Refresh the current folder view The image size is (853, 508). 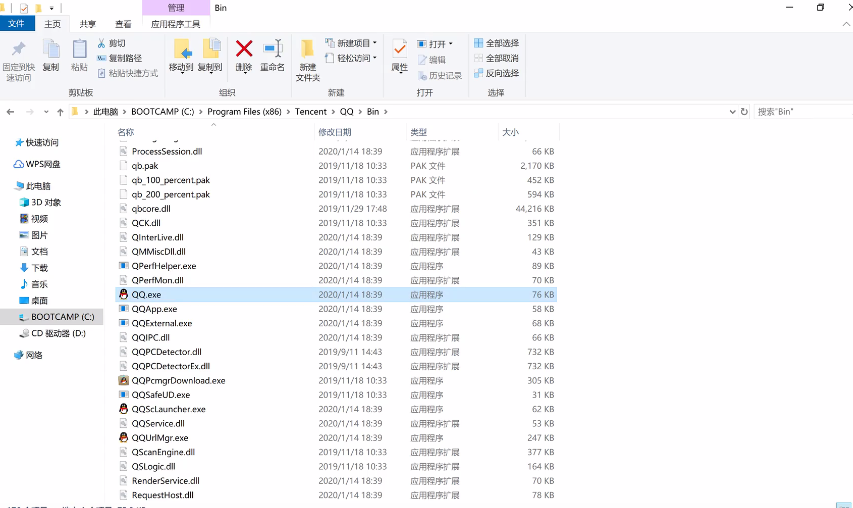(744, 111)
